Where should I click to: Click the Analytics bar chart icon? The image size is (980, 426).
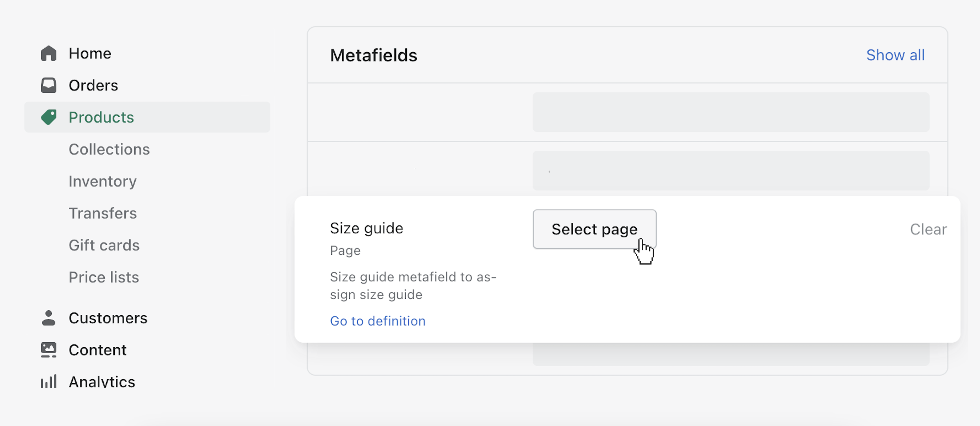49,381
